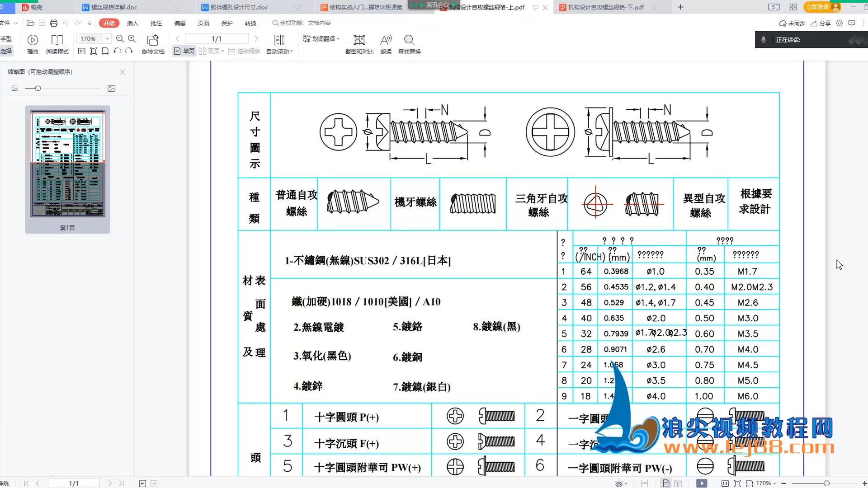The width and height of the screenshot is (868, 488).
Task: Go to first page in status bar
Action: [x=26, y=483]
